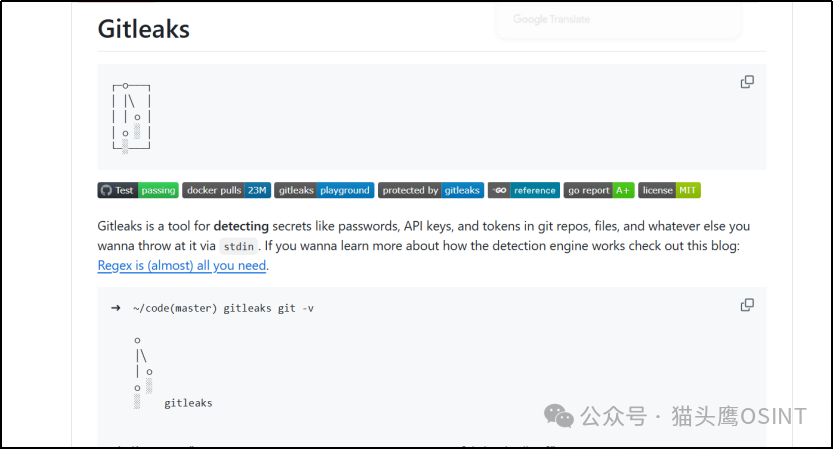This screenshot has height=449, width=833.
Task: Copy the gitleaks git -v code block
Action: [747, 305]
